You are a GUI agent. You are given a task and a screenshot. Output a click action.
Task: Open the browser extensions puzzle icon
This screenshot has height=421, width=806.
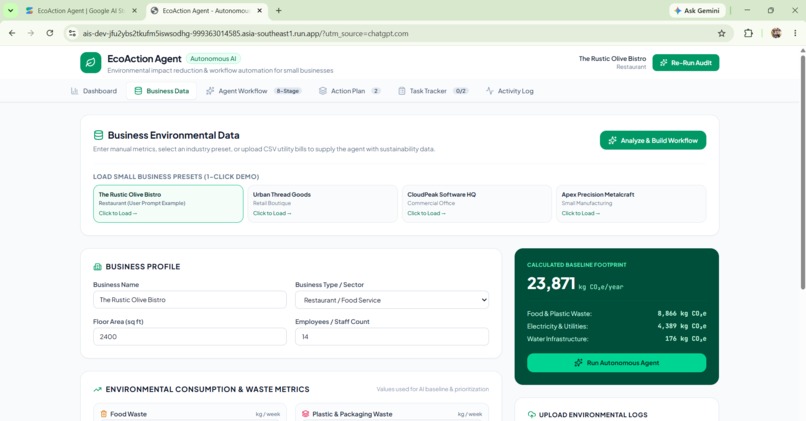tap(748, 33)
